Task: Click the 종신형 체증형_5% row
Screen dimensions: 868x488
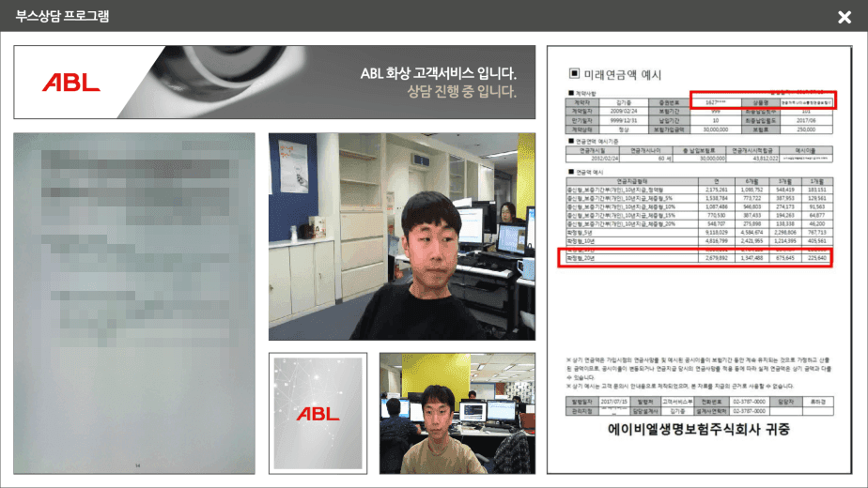Action: pos(699,198)
